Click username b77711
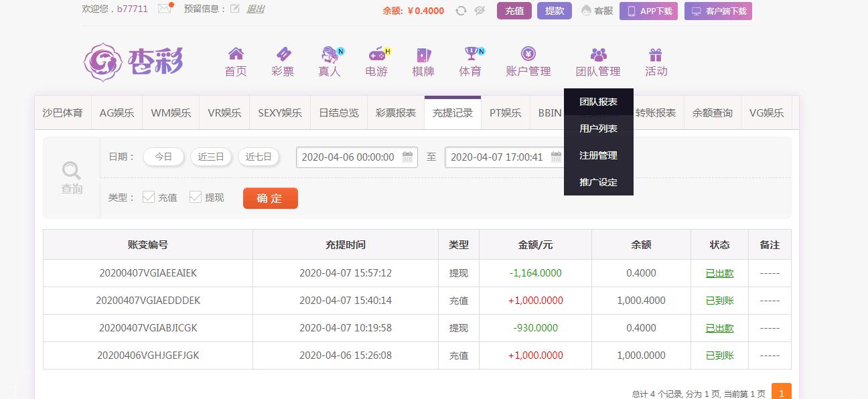868x399 pixels. [133, 9]
